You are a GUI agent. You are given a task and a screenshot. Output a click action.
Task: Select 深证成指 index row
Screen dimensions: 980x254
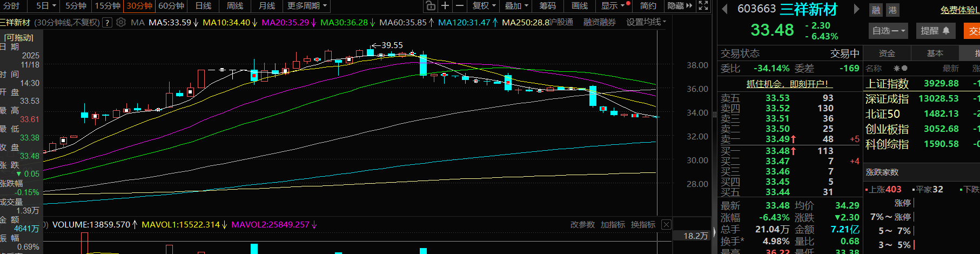(x=922, y=99)
